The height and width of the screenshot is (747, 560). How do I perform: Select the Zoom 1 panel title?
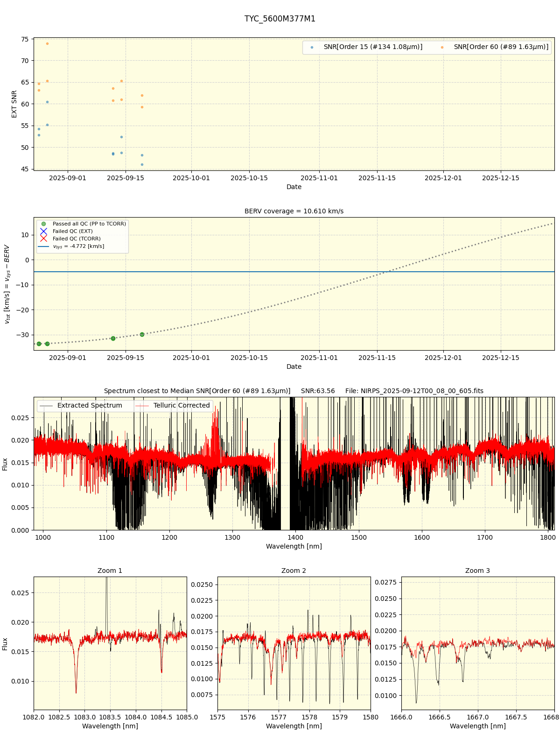coord(110,571)
